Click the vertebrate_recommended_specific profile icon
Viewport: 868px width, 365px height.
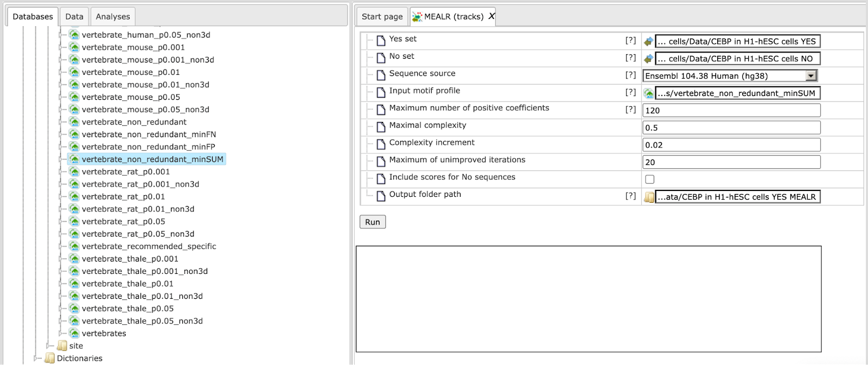click(74, 246)
